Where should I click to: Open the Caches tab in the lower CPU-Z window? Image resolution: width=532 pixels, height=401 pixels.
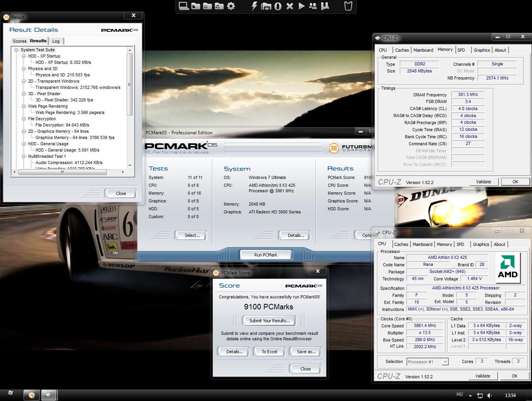tap(401, 244)
